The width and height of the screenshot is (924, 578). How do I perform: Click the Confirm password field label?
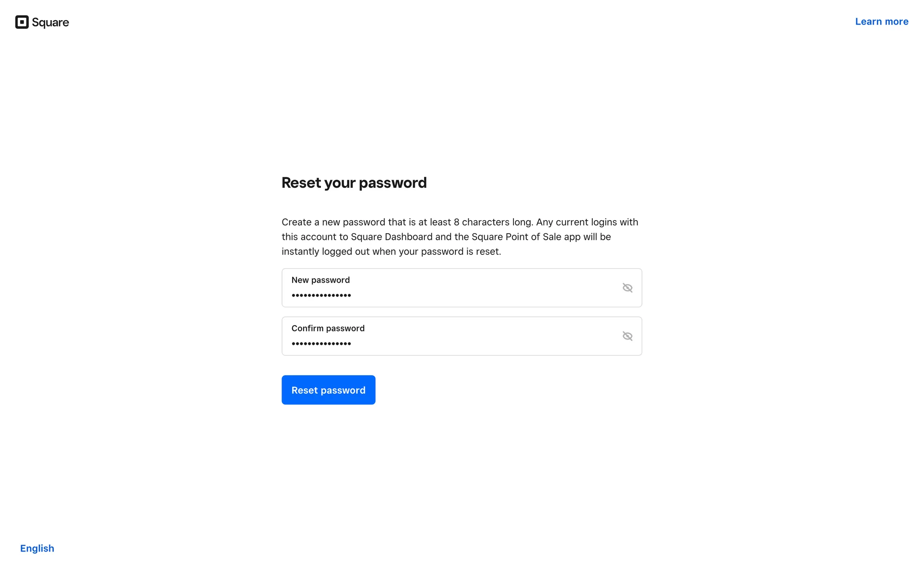point(328,328)
